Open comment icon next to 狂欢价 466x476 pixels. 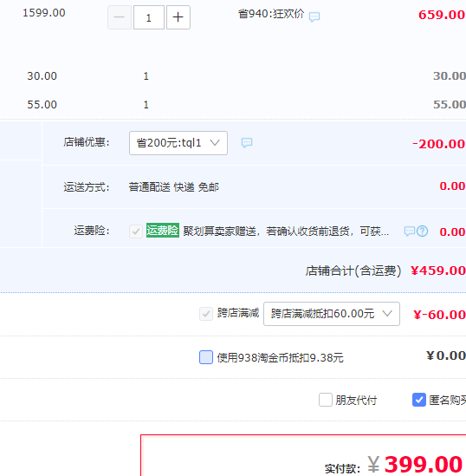click(x=314, y=16)
